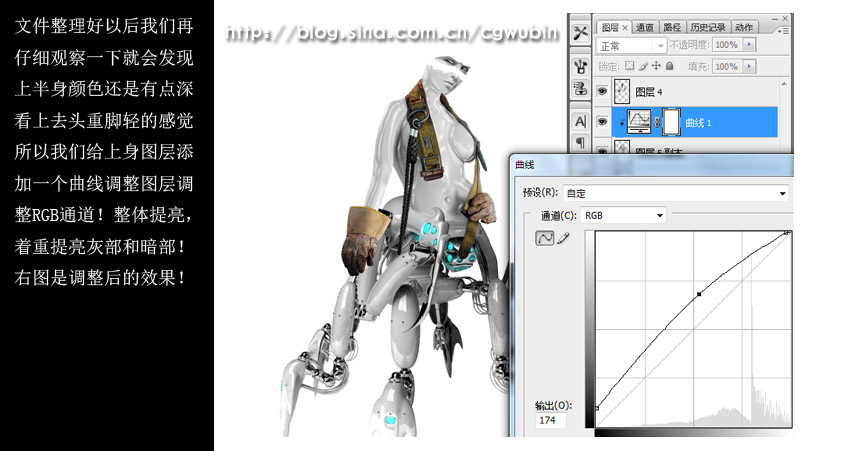Open the Character panel icon
The width and height of the screenshot is (850, 451).
(x=581, y=122)
